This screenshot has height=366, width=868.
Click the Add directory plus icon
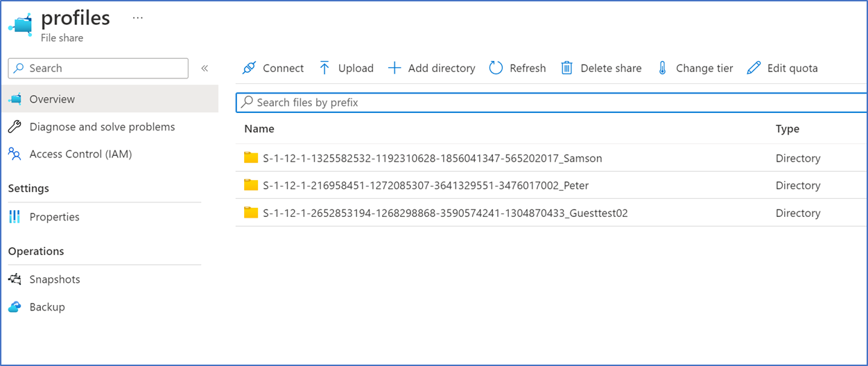(394, 68)
